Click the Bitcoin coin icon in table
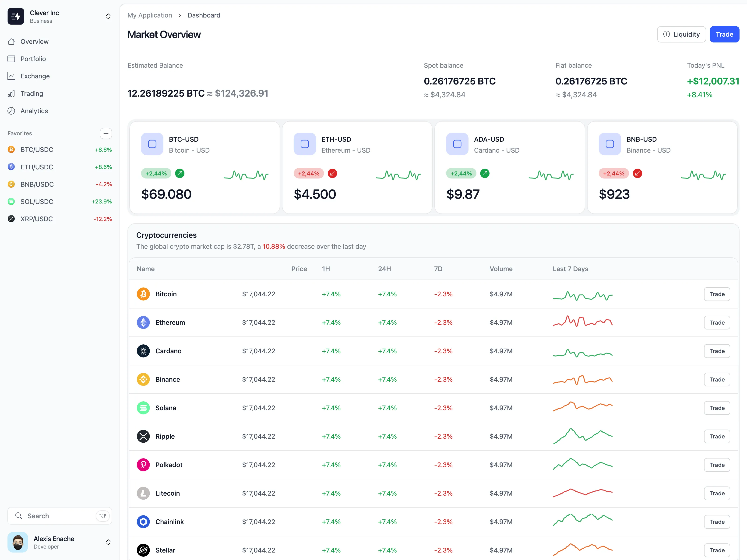747x560 pixels. tap(143, 294)
